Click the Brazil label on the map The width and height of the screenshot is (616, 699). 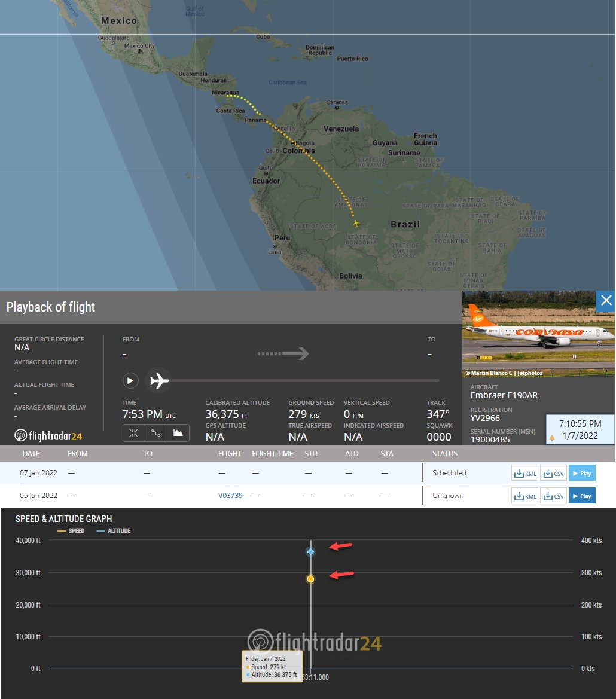tap(405, 224)
